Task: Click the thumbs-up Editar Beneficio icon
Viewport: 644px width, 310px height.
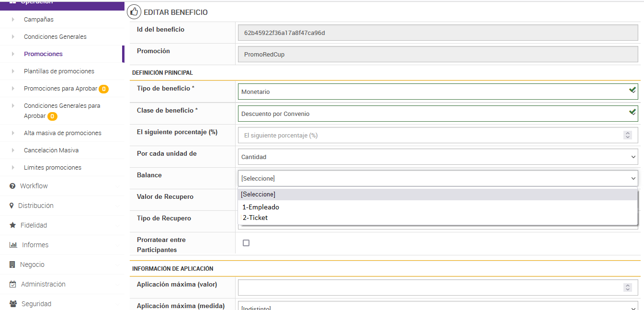Action: (134, 12)
